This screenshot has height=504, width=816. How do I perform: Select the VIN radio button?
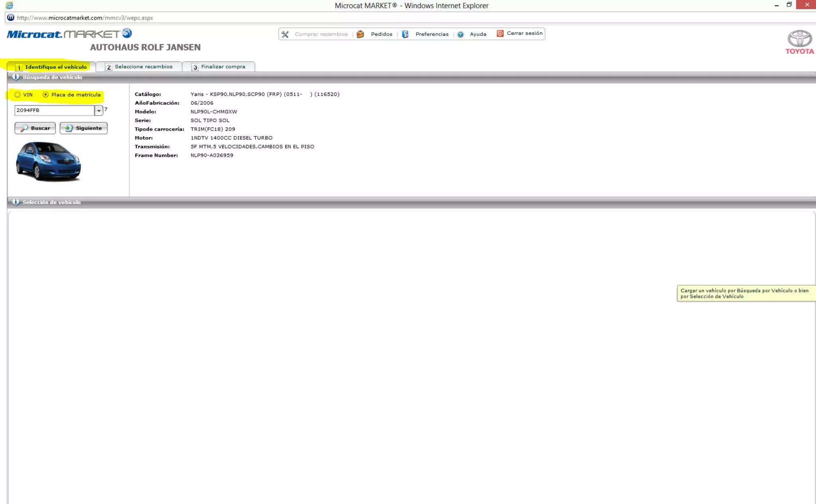point(18,95)
